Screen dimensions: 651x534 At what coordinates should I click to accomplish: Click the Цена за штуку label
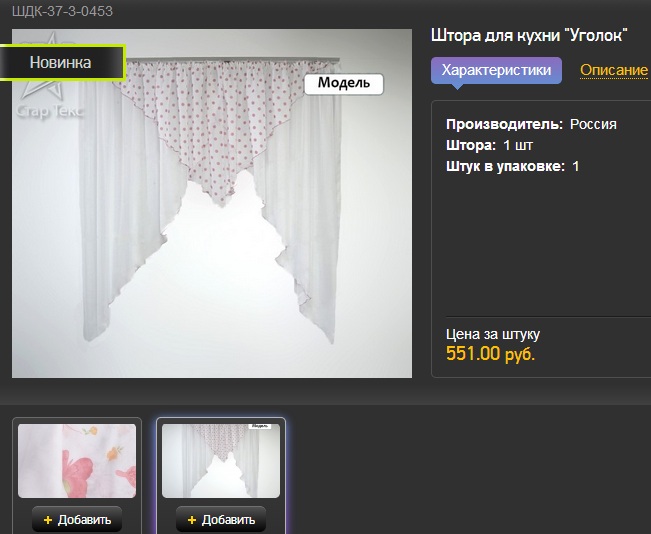pos(493,334)
